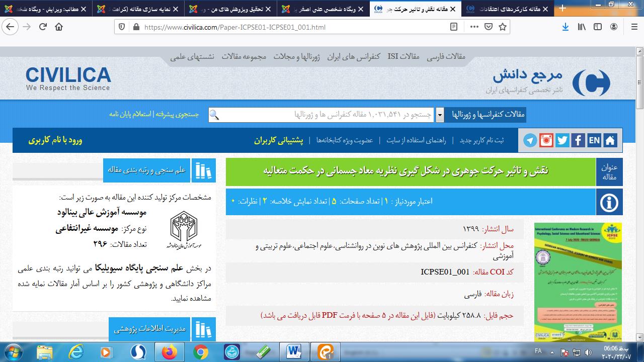Viewport: 644px width, 362px height.
Task: Open the Instagram icon link
Action: coord(546,140)
